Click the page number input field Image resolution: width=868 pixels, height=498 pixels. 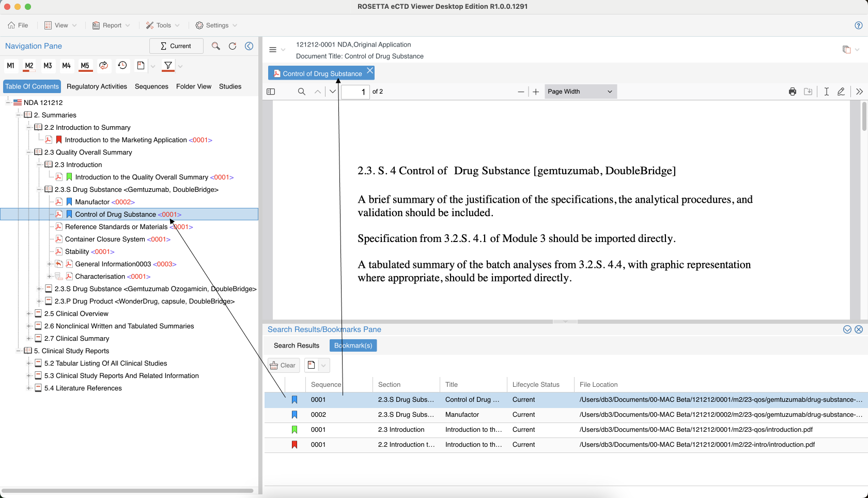click(355, 92)
